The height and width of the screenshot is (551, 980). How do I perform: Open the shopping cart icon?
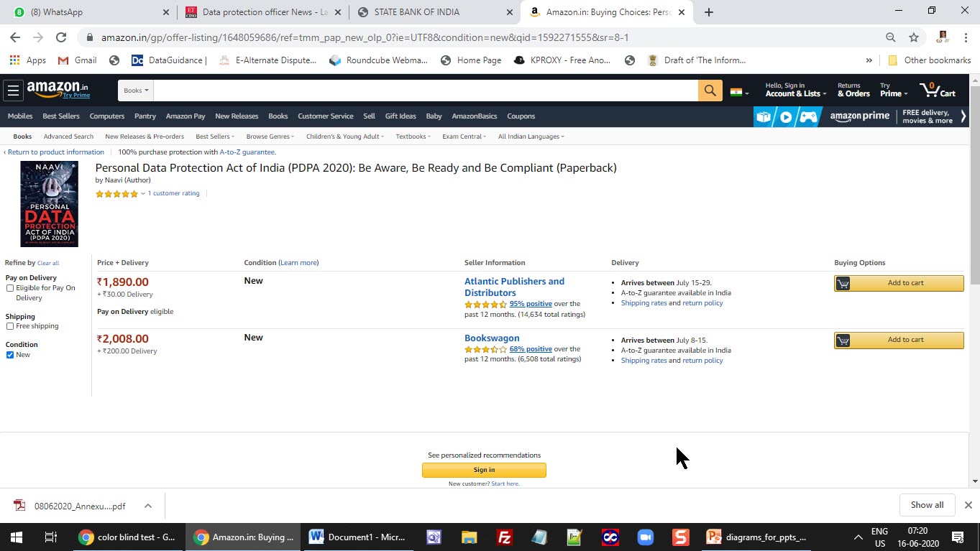tap(938, 90)
